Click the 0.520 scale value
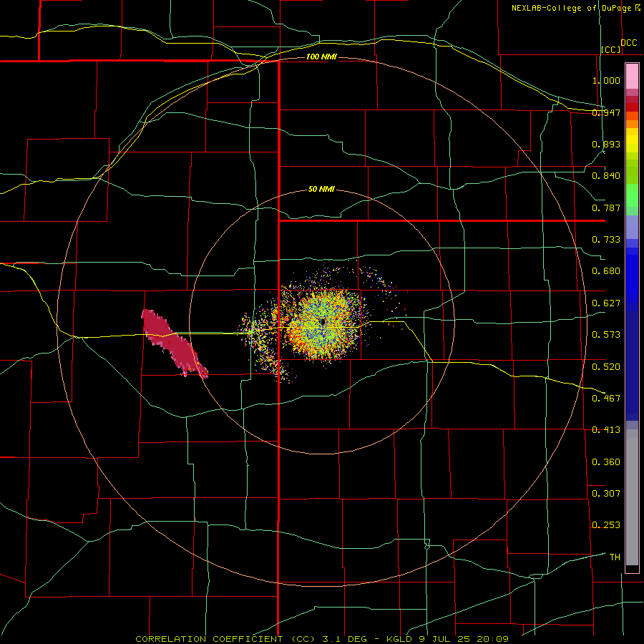 coord(606,366)
